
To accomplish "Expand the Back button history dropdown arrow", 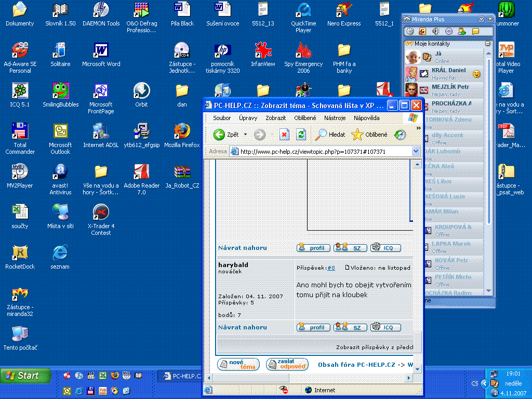I will 245,135.
